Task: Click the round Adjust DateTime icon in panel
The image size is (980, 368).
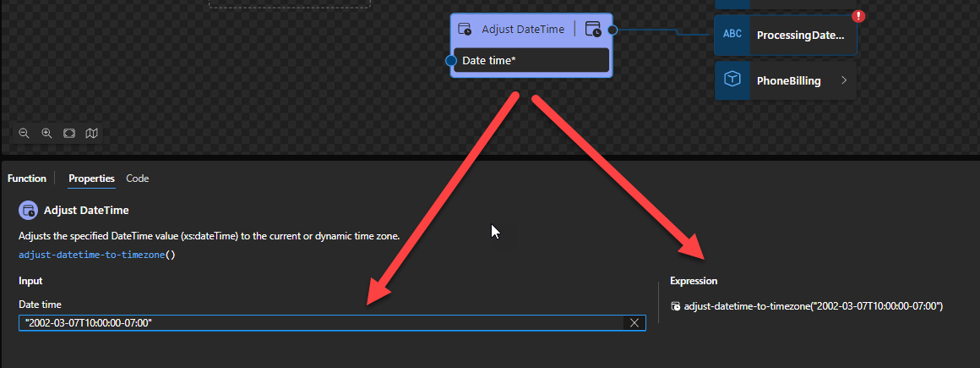Action: pyautogui.click(x=29, y=210)
